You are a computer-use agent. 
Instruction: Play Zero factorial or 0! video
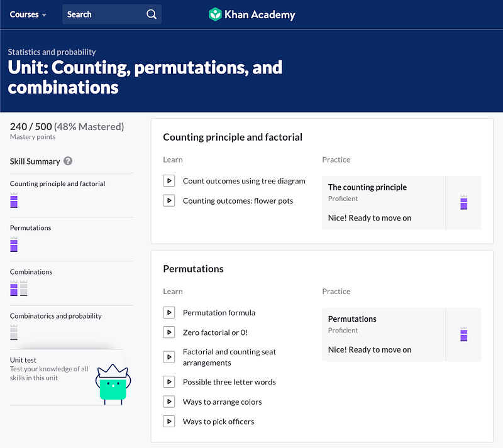click(169, 332)
